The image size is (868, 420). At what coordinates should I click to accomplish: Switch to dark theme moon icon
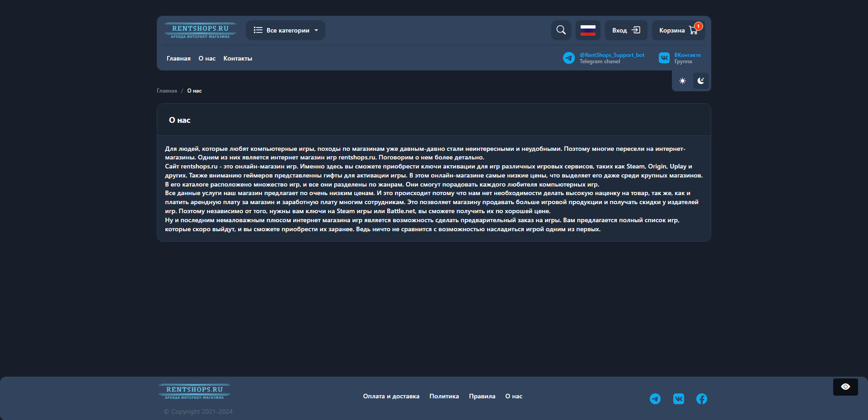701,81
